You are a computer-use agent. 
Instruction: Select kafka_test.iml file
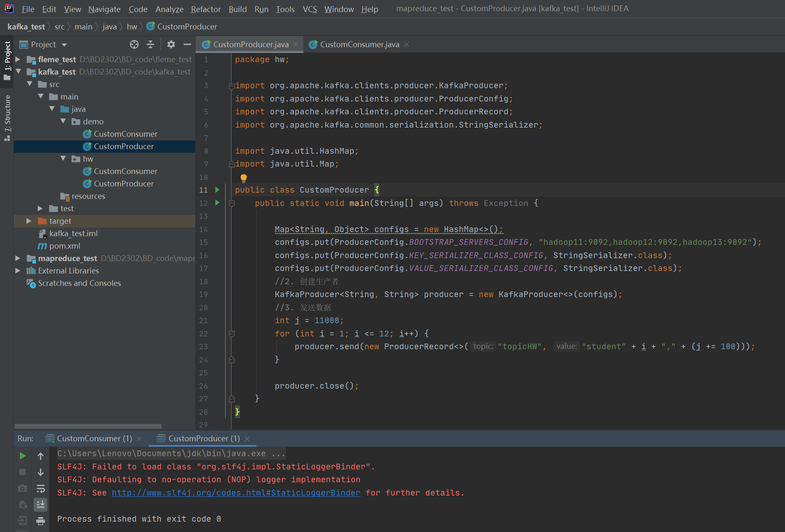[x=73, y=233]
